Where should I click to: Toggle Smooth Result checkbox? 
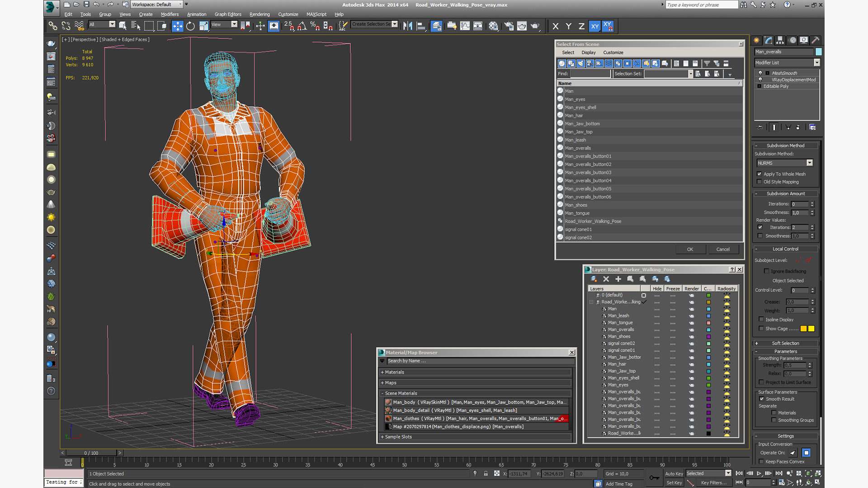pyautogui.click(x=761, y=399)
